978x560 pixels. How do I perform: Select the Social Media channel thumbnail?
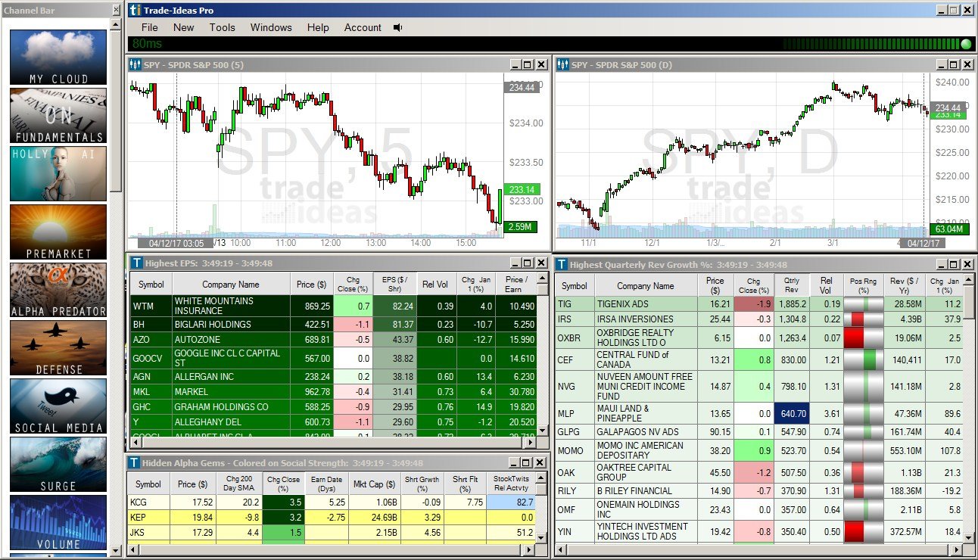pyautogui.click(x=58, y=406)
